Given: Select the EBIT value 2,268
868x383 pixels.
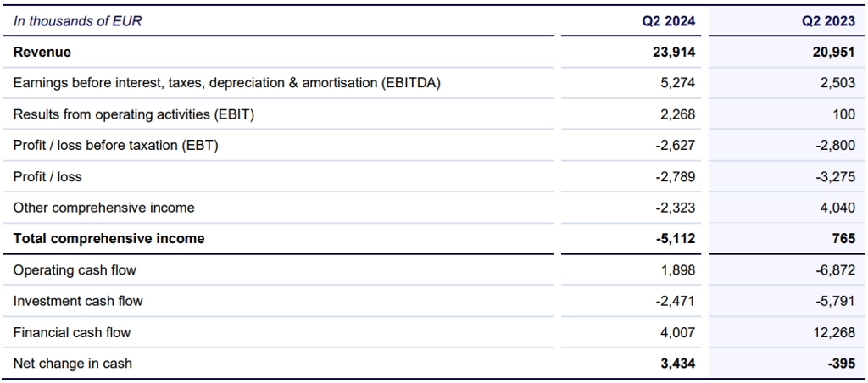Looking at the screenshot, I should tap(676, 114).
